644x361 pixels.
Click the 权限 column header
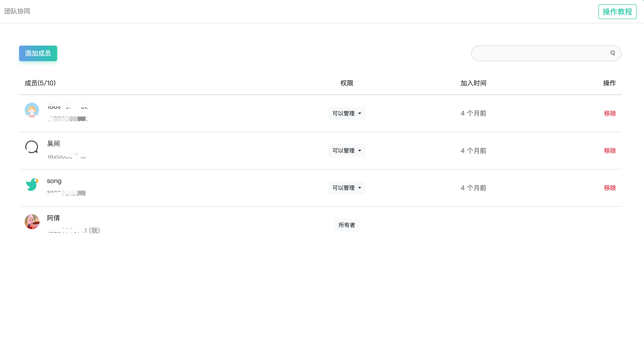[x=346, y=83]
